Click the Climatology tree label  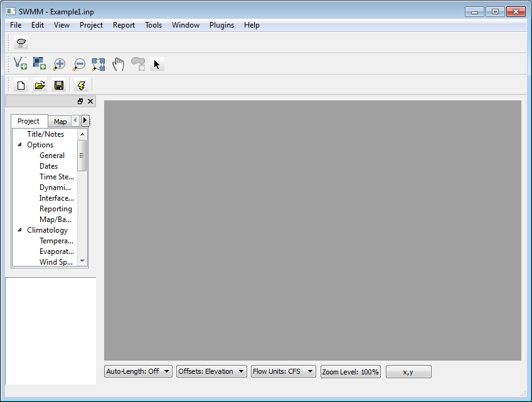click(47, 230)
